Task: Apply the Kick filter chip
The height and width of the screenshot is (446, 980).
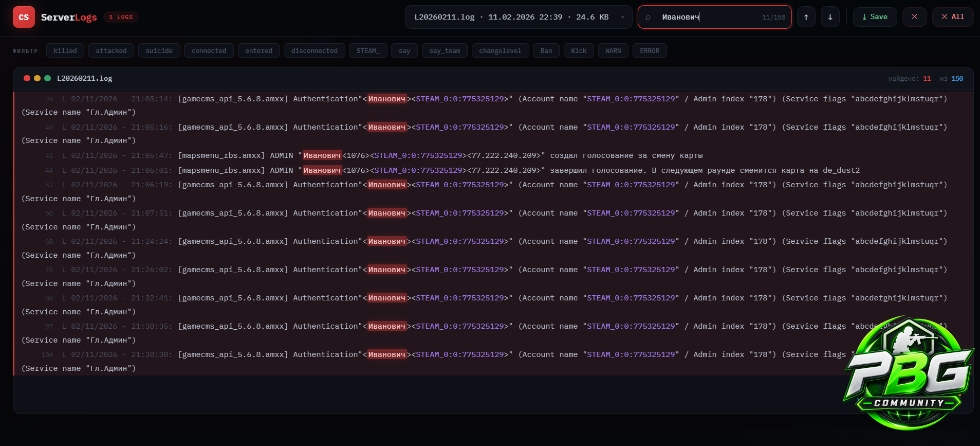Action: click(579, 50)
